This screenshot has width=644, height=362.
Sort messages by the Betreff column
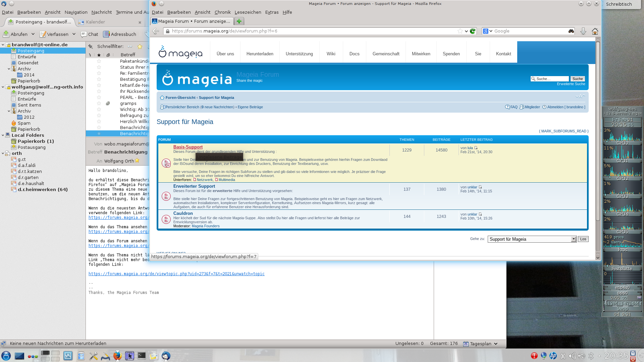click(128, 55)
